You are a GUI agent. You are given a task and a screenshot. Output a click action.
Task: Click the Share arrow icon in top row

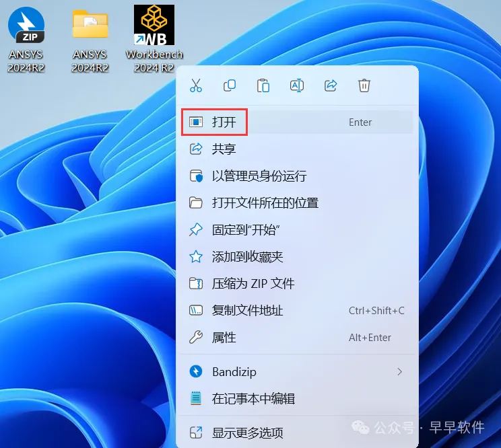pyautogui.click(x=331, y=85)
